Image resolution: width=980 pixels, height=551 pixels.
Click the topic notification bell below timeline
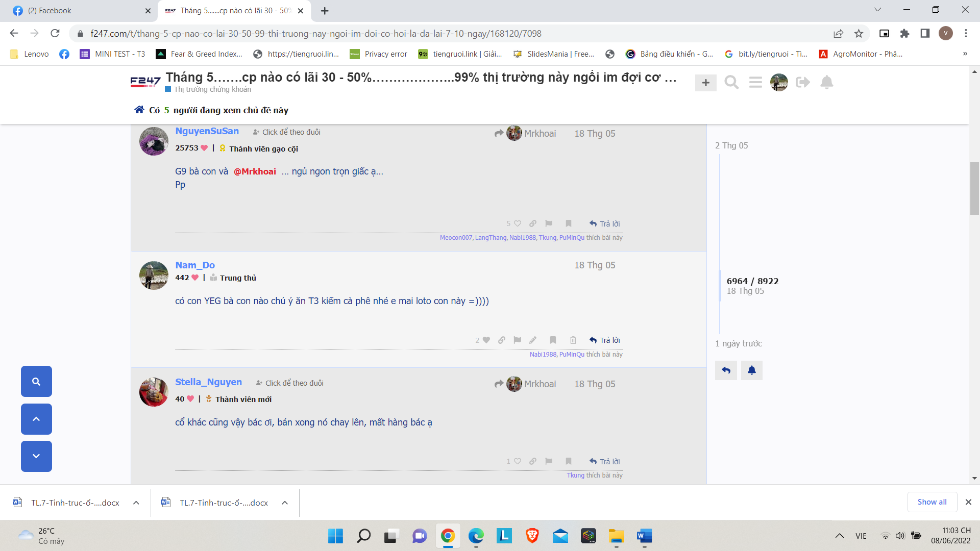pyautogui.click(x=751, y=370)
